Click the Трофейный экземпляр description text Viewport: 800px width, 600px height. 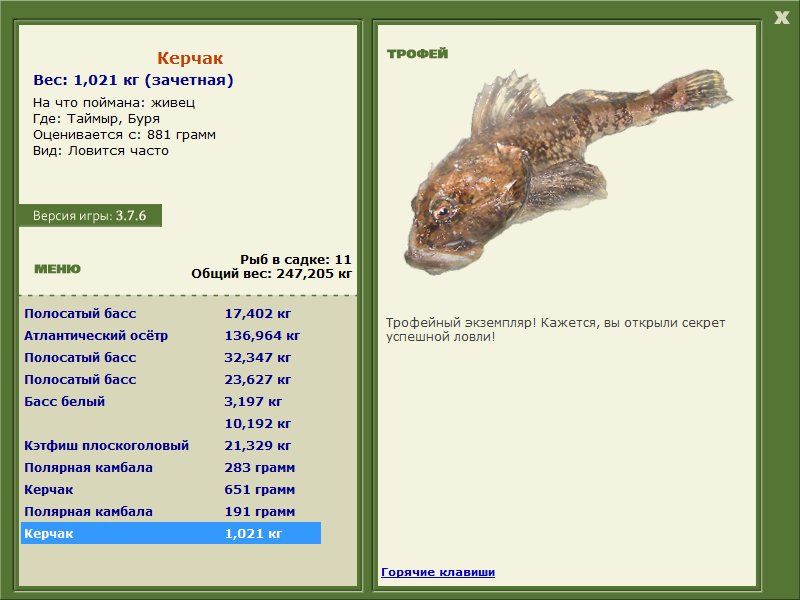pyautogui.click(x=555, y=330)
